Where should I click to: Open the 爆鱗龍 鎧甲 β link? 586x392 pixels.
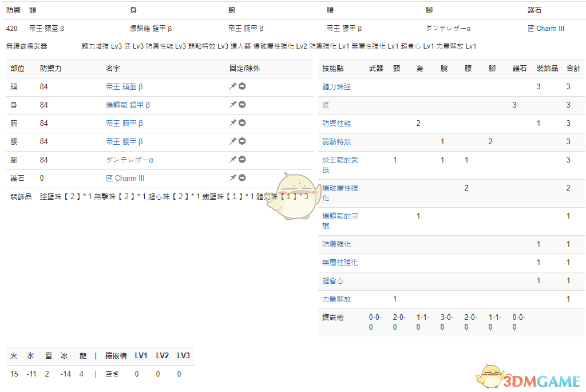tap(128, 105)
